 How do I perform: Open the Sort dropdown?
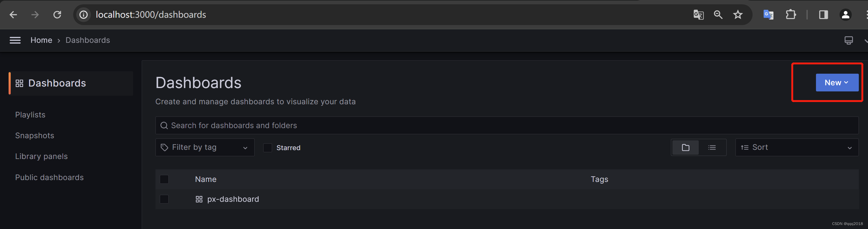pos(797,147)
